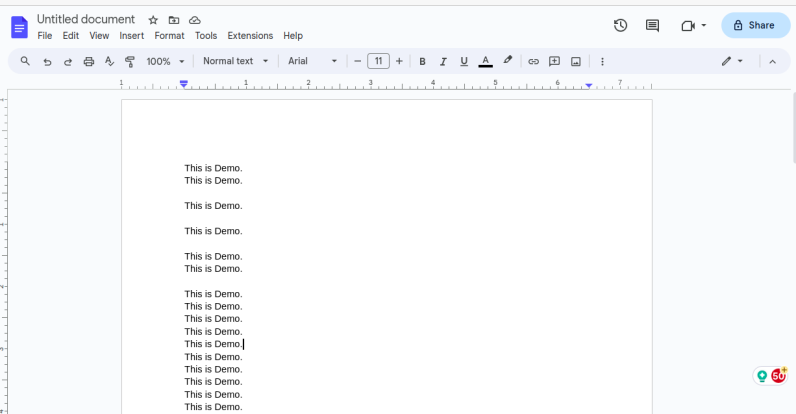Click the search menus magnifier icon
Image resolution: width=796 pixels, height=414 pixels.
(x=25, y=61)
